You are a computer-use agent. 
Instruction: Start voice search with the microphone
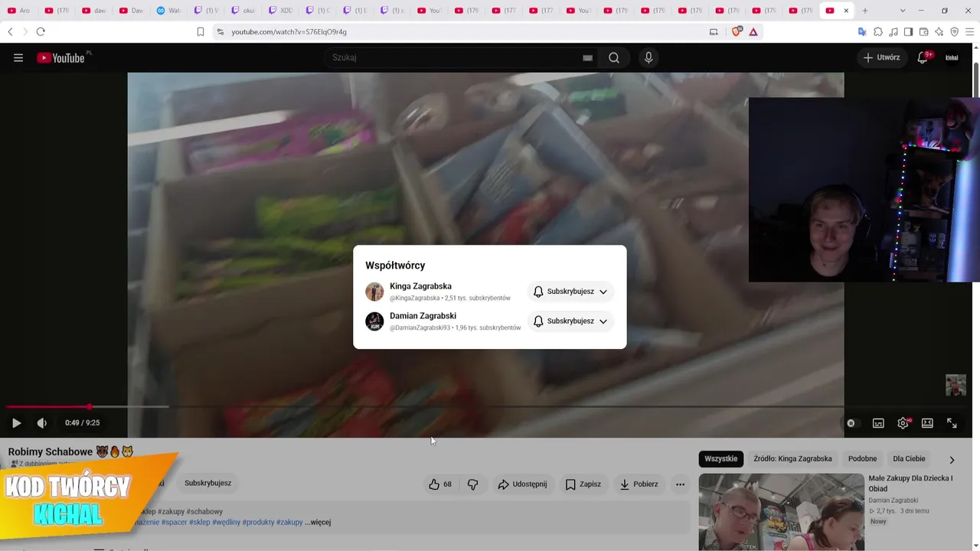[648, 57]
